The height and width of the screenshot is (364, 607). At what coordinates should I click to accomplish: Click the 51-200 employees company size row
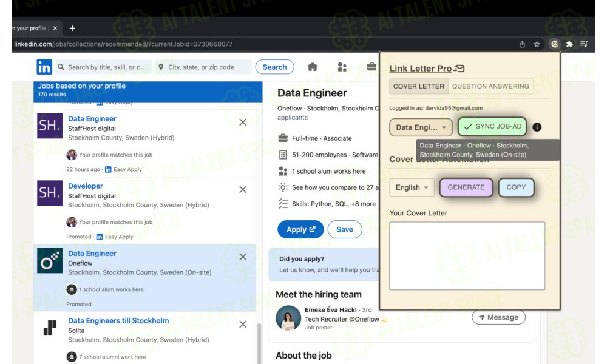328,155
